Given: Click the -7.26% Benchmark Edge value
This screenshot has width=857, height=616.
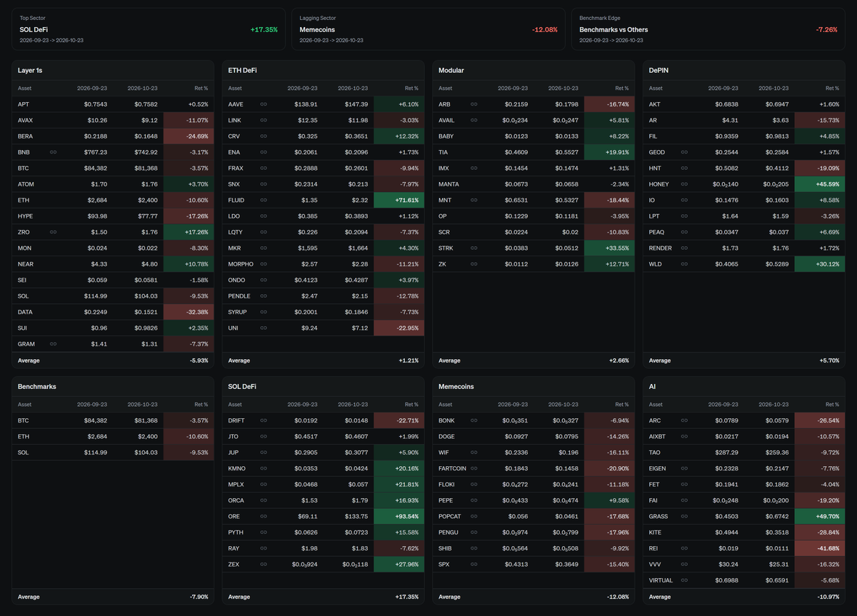Looking at the screenshot, I should [x=826, y=30].
